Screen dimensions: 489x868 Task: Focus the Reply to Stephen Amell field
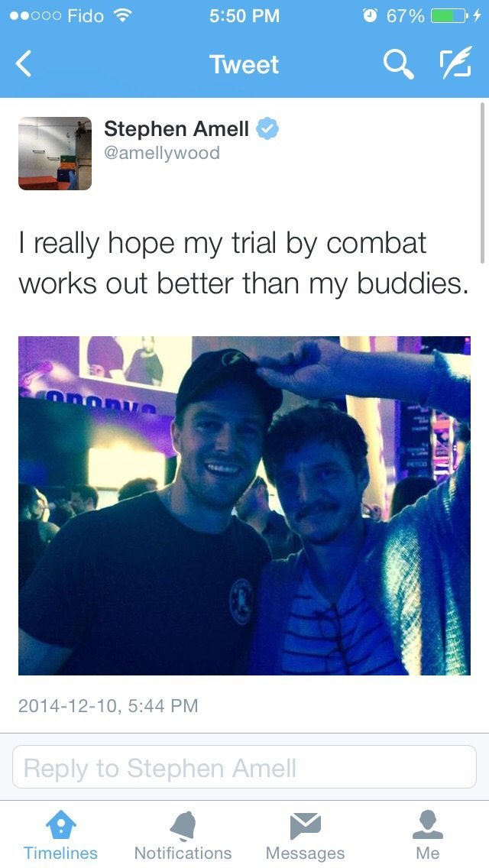(x=244, y=766)
